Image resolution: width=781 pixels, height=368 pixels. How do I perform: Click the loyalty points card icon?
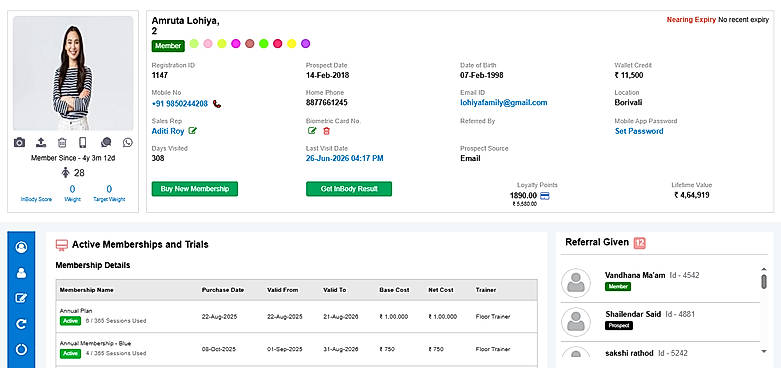point(545,196)
